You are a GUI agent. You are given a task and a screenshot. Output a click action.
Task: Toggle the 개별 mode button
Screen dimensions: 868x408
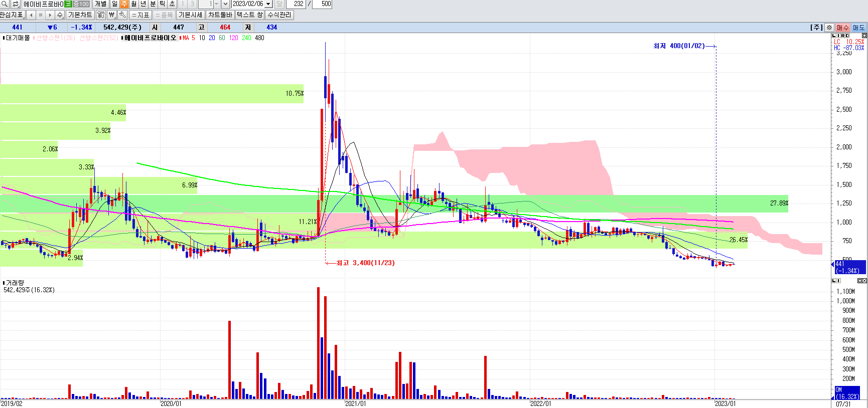point(100,4)
